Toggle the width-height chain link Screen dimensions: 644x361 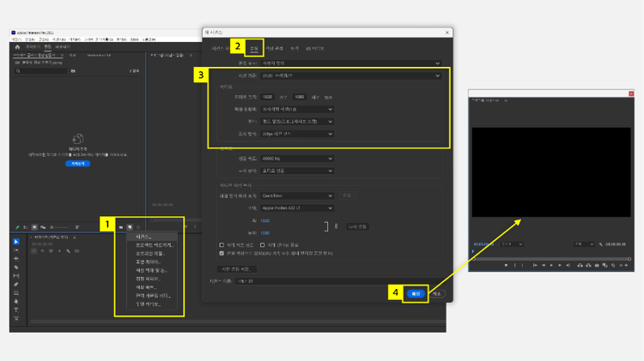click(336, 226)
